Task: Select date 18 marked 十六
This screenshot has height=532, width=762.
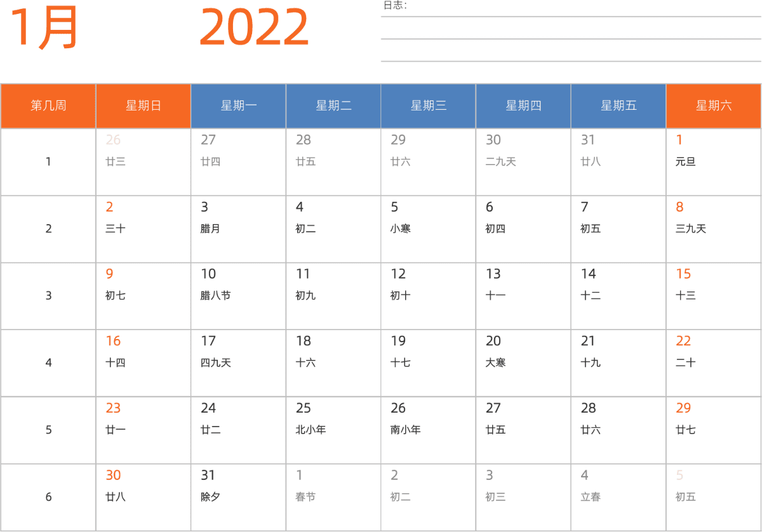Action: click(x=303, y=342)
